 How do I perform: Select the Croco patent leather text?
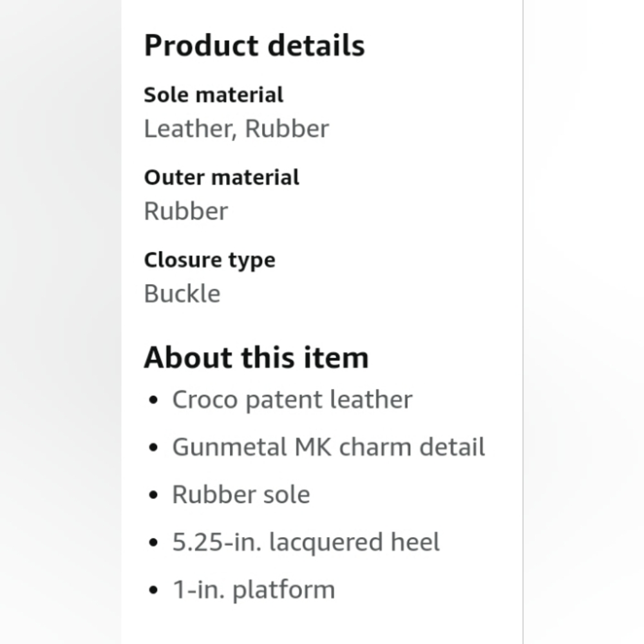pos(292,399)
